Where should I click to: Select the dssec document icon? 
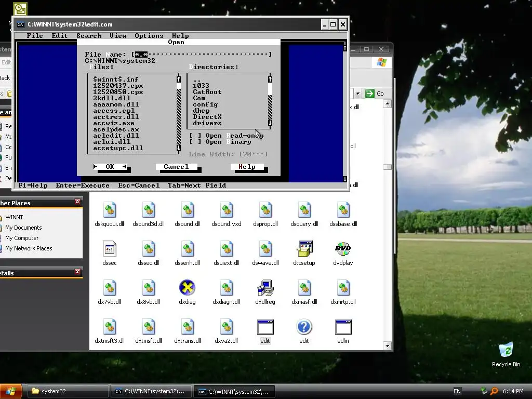109,249
